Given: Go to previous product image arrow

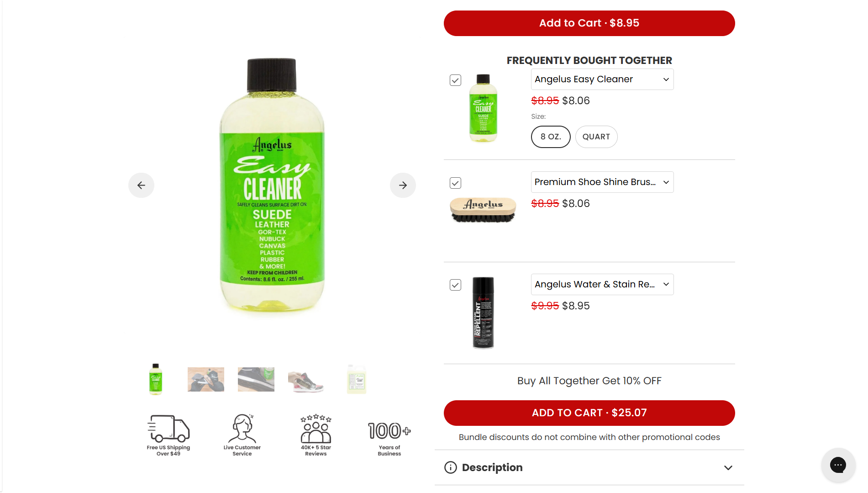Looking at the screenshot, I should pyautogui.click(x=141, y=185).
